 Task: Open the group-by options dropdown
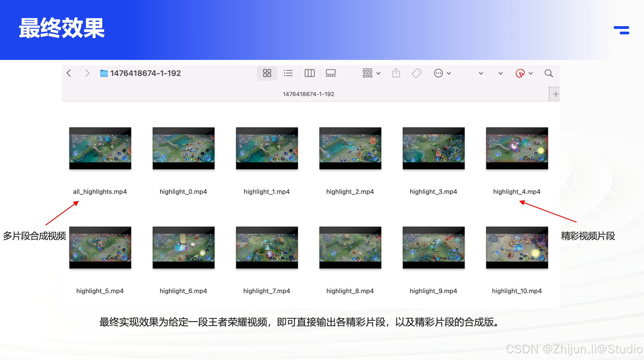[x=371, y=73]
